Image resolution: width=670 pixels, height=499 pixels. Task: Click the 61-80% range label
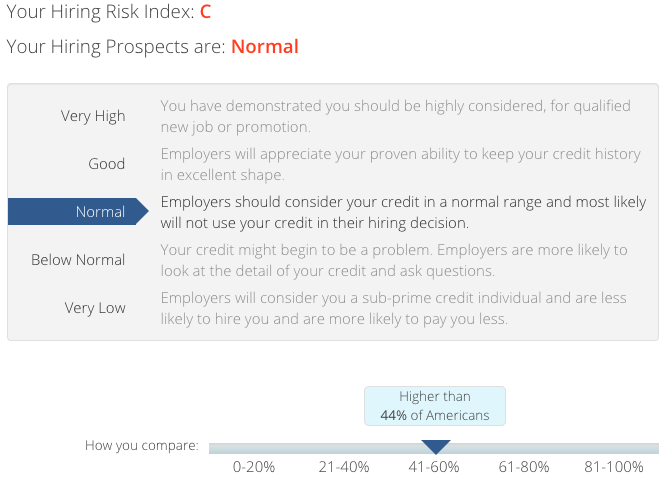pos(524,467)
